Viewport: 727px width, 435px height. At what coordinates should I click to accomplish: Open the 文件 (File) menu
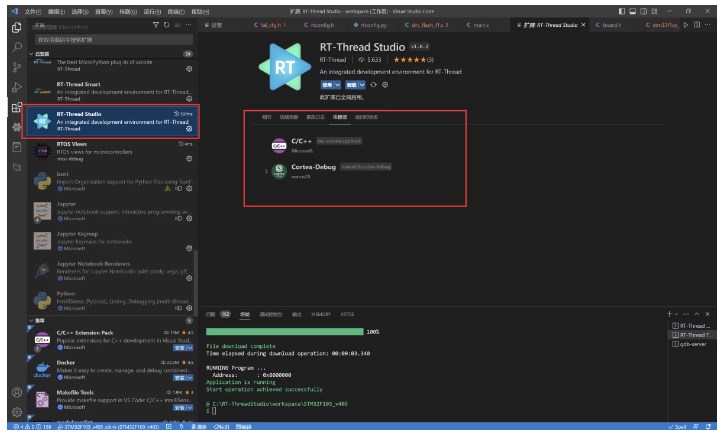point(32,12)
